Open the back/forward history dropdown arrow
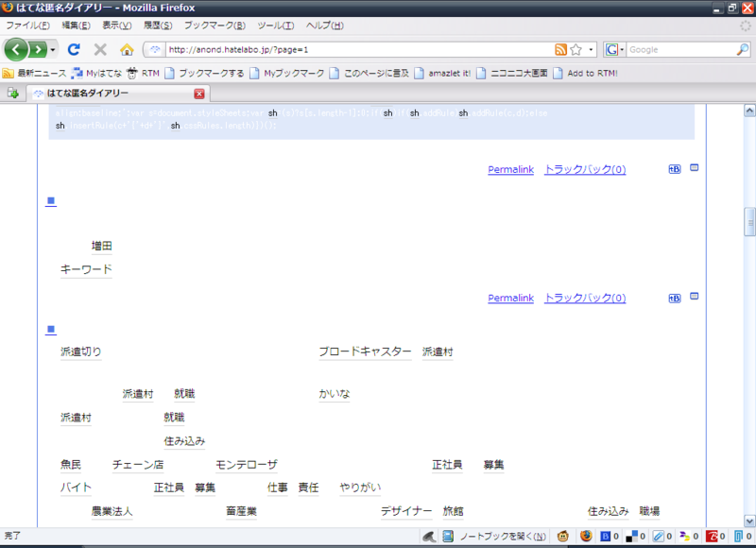756x548 pixels. [53, 49]
